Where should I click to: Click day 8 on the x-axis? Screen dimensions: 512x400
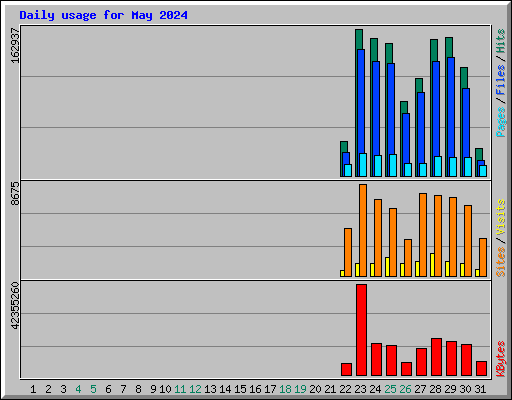click(138, 389)
